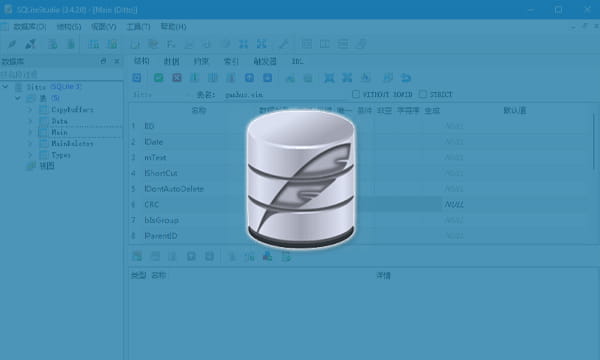Expand the MainDeletes table node
This screenshot has height=360, width=600.
click(x=30, y=144)
